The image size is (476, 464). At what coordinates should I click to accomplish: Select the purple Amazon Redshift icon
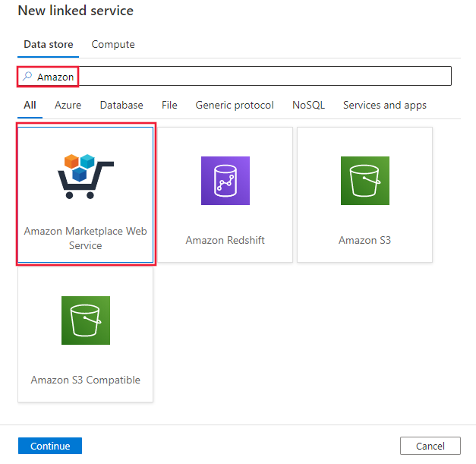tap(225, 181)
